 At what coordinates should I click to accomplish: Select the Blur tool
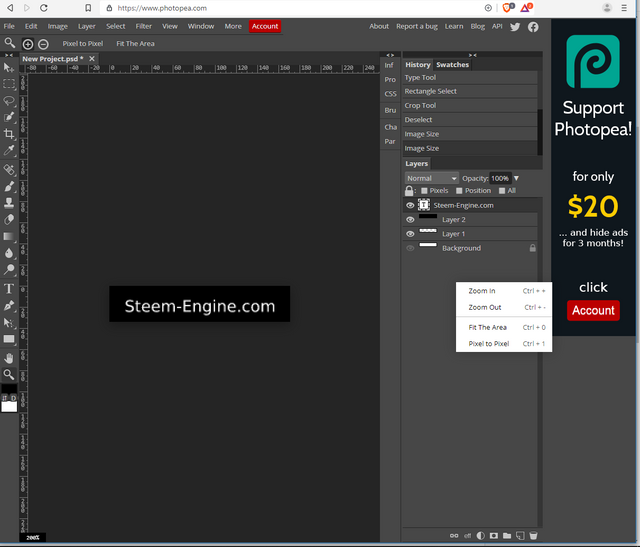point(9,253)
